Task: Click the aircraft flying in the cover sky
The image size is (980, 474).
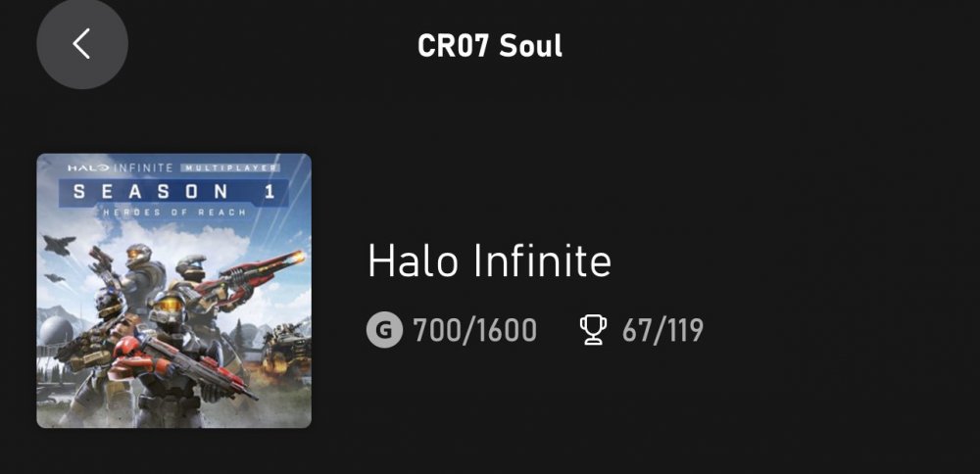Action: click(x=60, y=245)
